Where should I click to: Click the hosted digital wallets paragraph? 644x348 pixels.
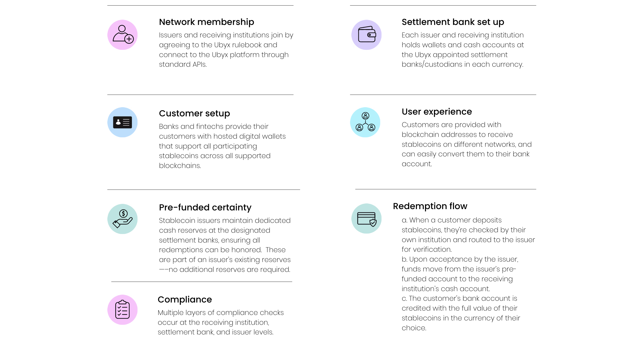[222, 146]
